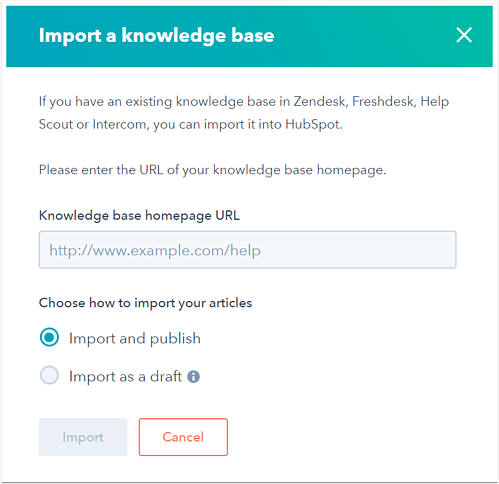The width and height of the screenshot is (499, 484).
Task: Click the Import and publish label text
Action: coord(135,339)
